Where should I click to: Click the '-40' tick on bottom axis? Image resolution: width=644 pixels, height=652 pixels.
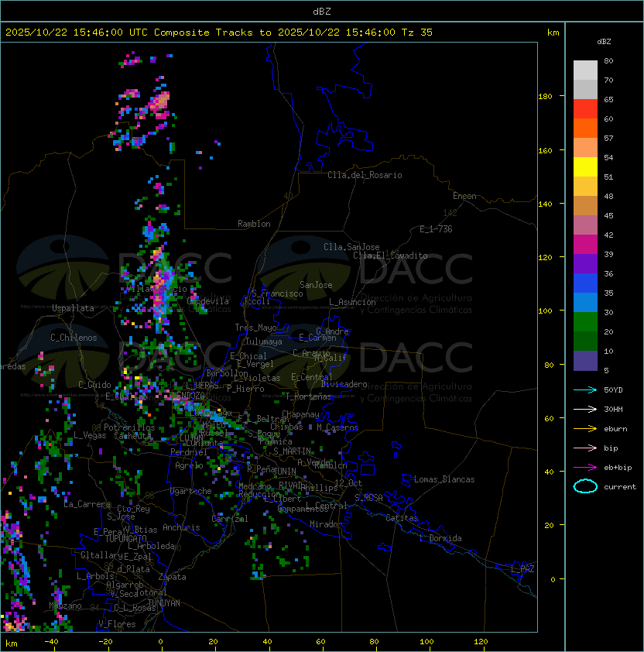(51, 642)
